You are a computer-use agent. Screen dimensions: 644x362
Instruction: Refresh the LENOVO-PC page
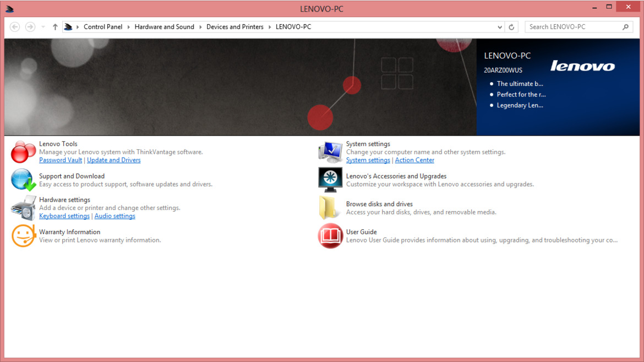click(x=511, y=27)
